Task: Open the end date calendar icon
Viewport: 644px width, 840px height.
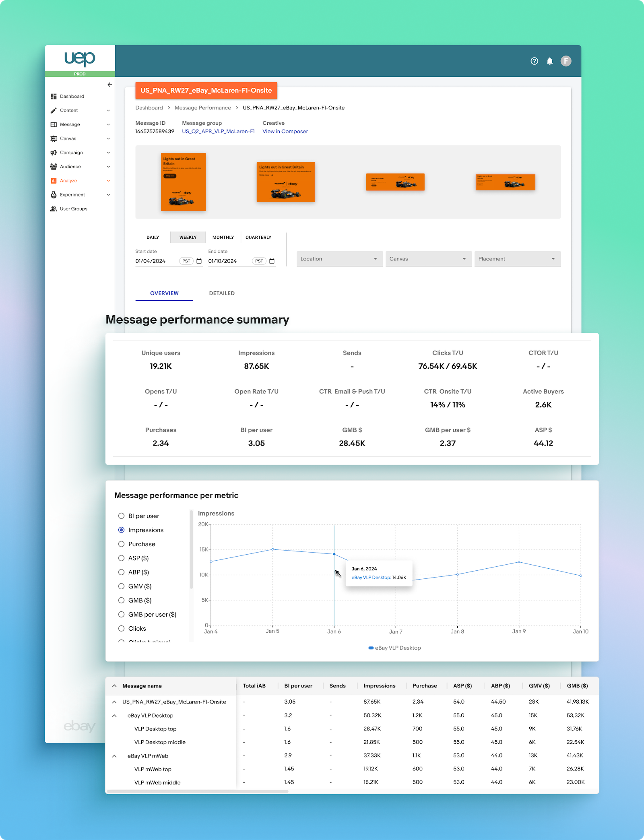Action: [x=272, y=261]
